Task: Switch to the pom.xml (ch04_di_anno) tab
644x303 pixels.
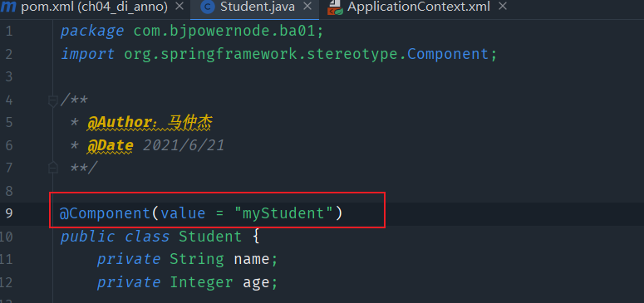Action: pyautogui.click(x=94, y=7)
